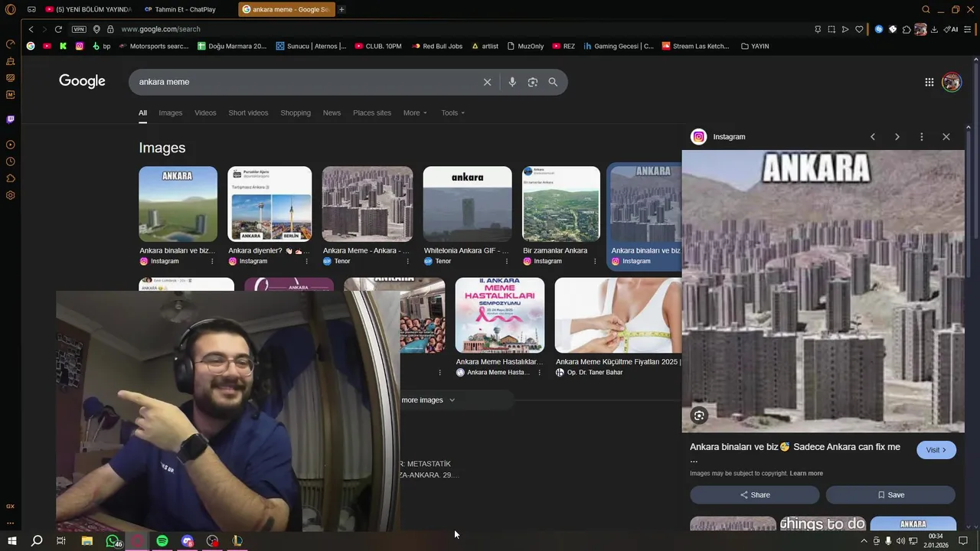
Task: Submit search with the magnifier icon
Action: (553, 82)
